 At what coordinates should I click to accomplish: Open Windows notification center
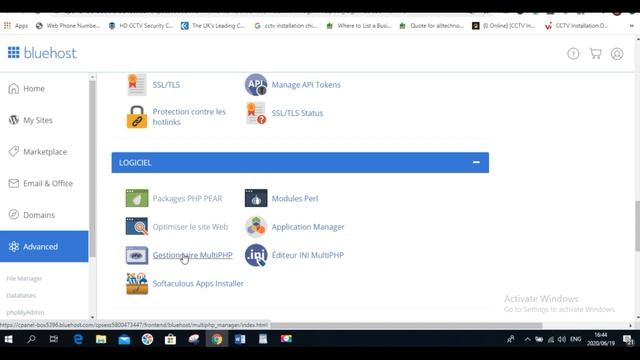pos(628,339)
